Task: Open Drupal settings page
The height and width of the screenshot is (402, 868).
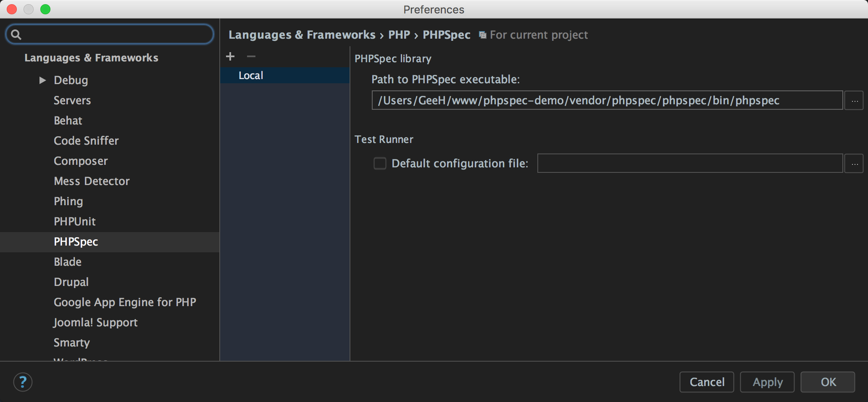Action: [x=71, y=282]
